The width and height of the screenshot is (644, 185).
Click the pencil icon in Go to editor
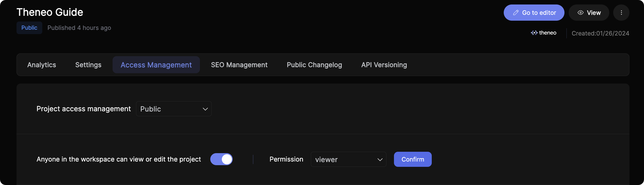[x=515, y=13]
